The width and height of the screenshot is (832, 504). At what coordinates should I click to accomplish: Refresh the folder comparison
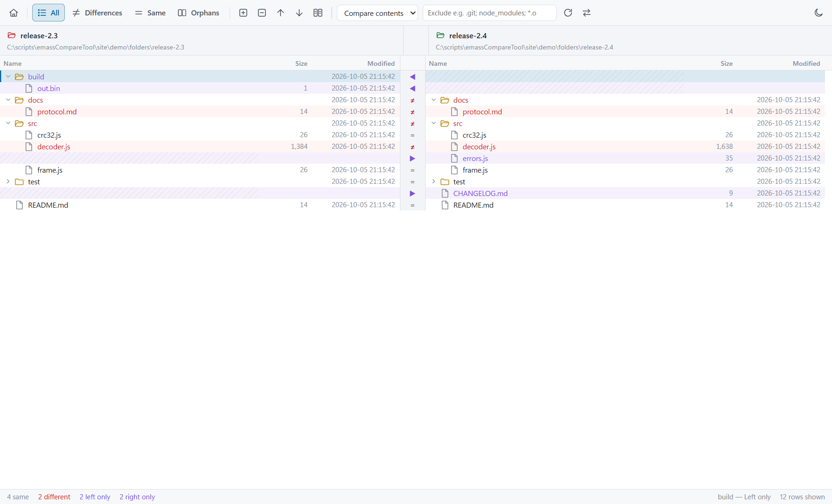click(568, 13)
